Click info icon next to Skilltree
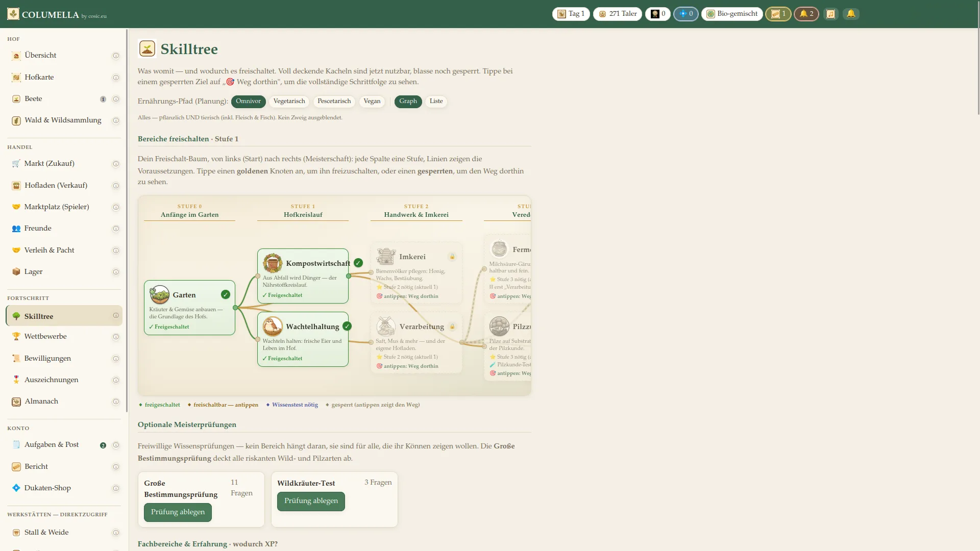 (x=116, y=315)
